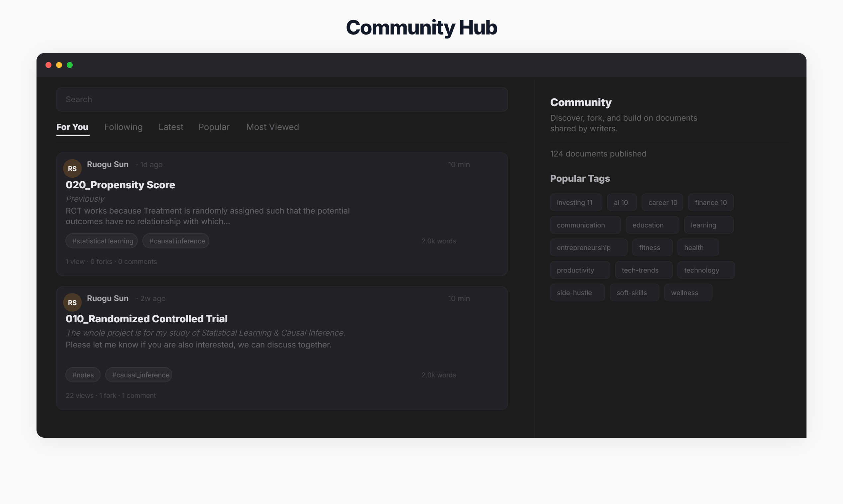Viewport: 843px width, 504px height.
Task: Click in the Search field
Action: [x=281, y=99]
